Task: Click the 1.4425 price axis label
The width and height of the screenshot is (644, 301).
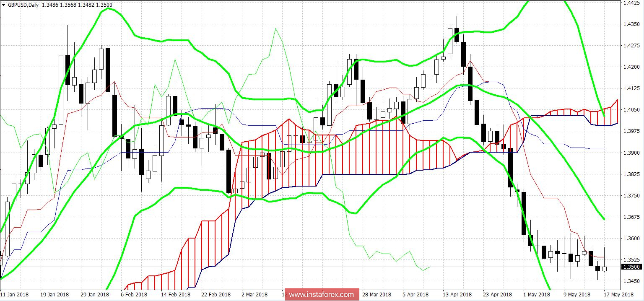Action: (x=631, y=3)
